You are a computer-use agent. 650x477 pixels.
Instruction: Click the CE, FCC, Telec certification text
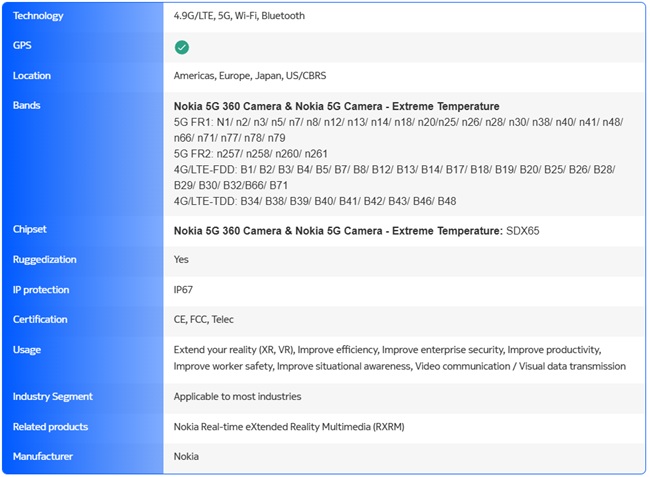(204, 320)
